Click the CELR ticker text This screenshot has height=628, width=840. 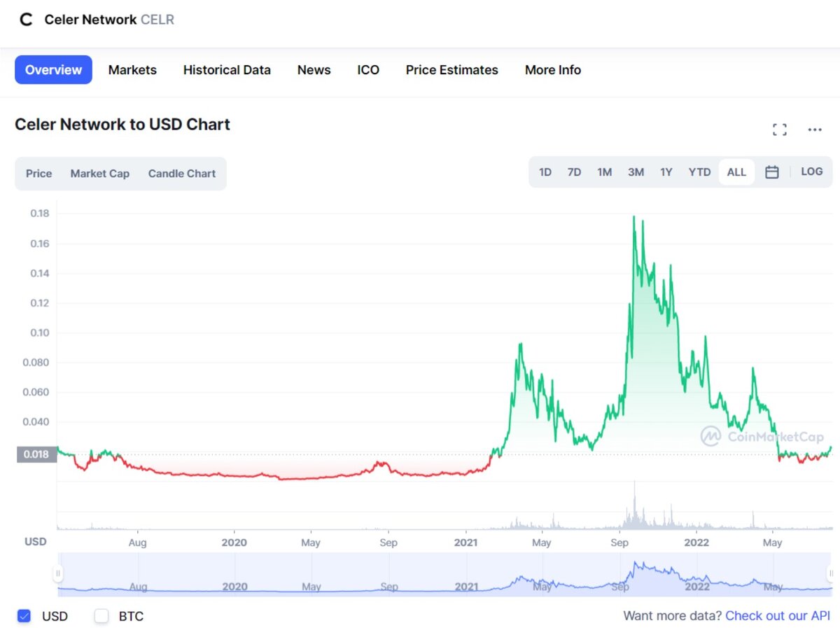coord(157,20)
